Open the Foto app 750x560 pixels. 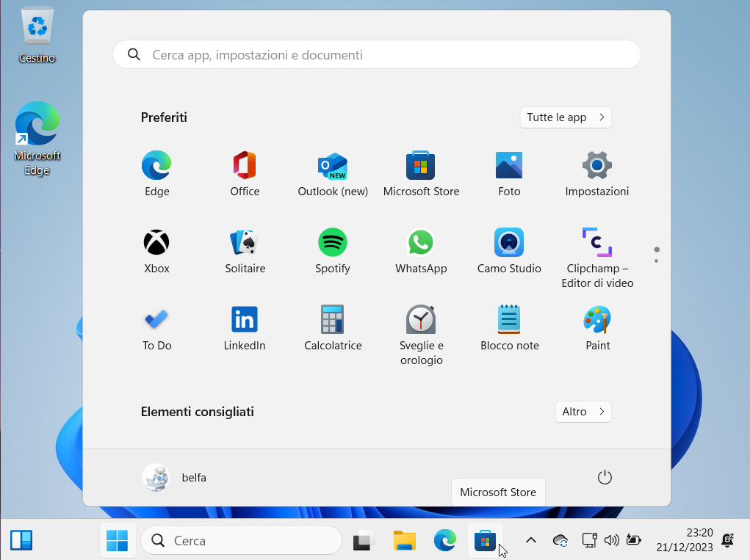[509, 174]
